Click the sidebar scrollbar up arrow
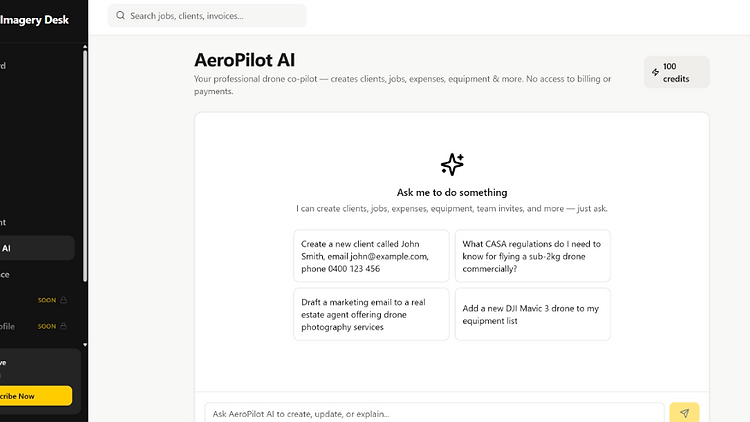 pyautogui.click(x=85, y=47)
